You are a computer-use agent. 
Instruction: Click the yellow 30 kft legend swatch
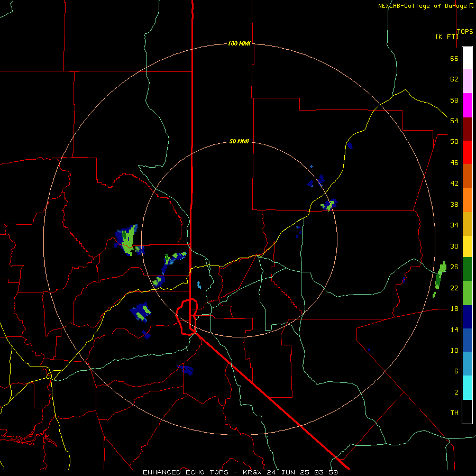click(x=467, y=246)
